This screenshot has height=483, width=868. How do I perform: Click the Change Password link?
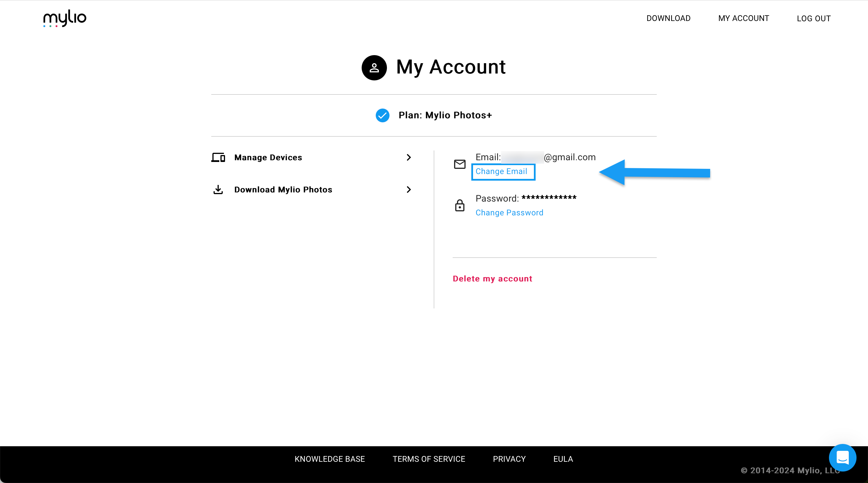pyautogui.click(x=509, y=213)
